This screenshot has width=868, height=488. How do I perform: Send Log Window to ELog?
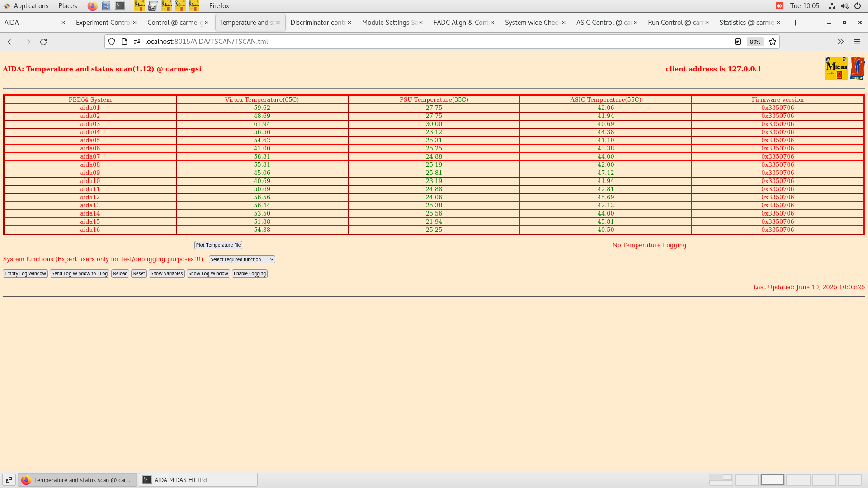pos(80,273)
